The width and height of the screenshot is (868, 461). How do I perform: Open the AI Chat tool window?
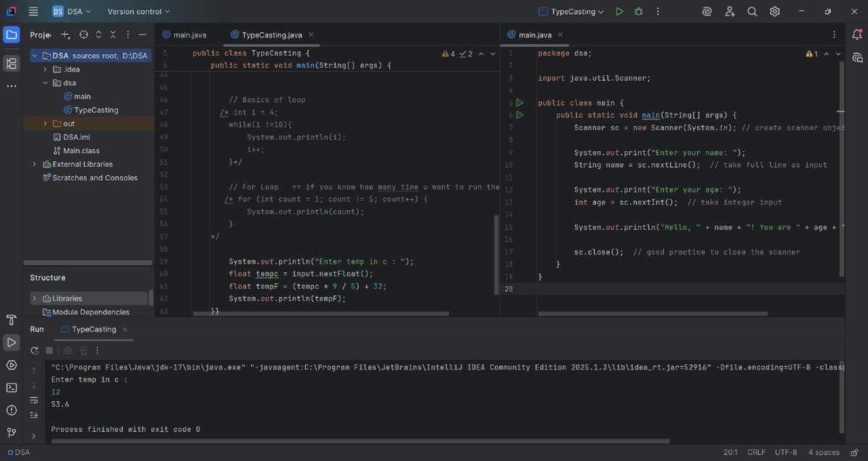coord(857,57)
